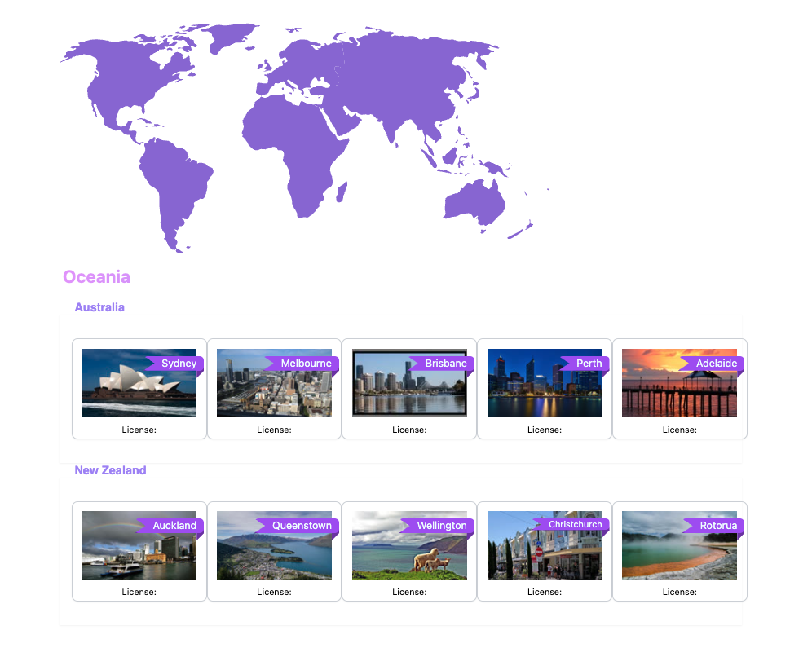Open the Wellington sheep photo
The width and height of the screenshot is (812, 648).
click(409, 545)
